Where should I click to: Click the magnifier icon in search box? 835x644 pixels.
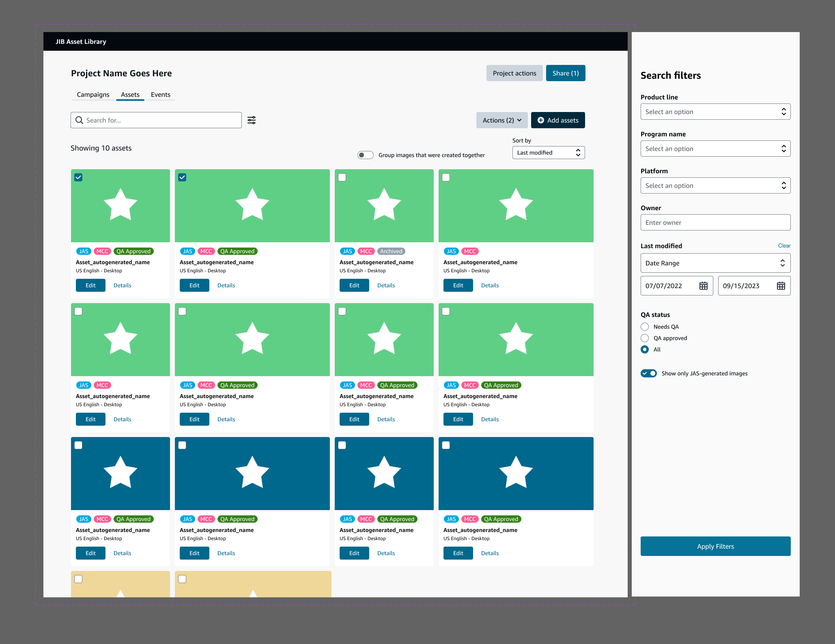[x=79, y=120]
